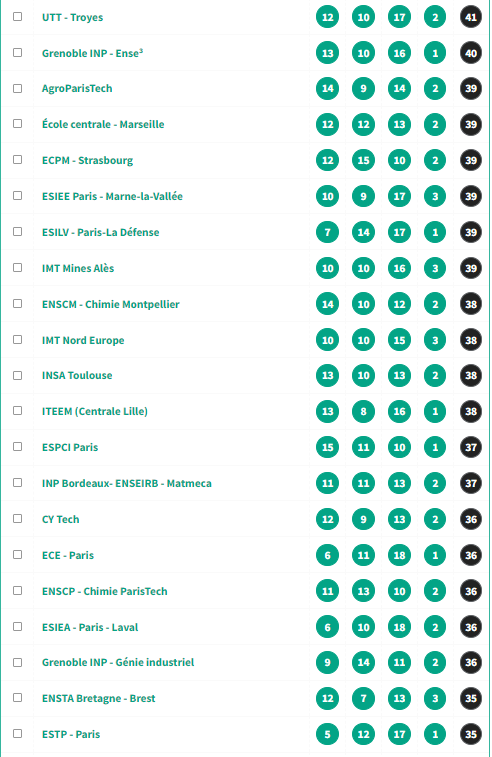The height and width of the screenshot is (757, 492).
Task: Mark the ESTP - Paris checkbox
Action: click(17, 734)
